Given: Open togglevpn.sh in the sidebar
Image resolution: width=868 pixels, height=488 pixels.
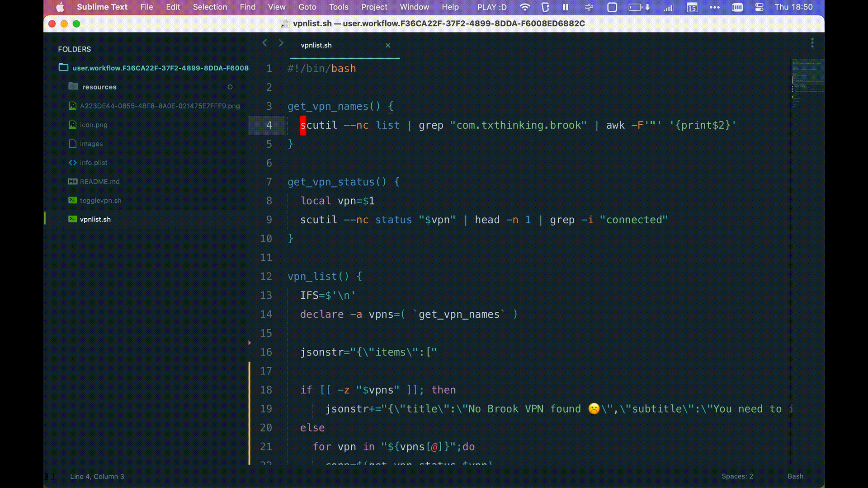Looking at the screenshot, I should pos(101,201).
